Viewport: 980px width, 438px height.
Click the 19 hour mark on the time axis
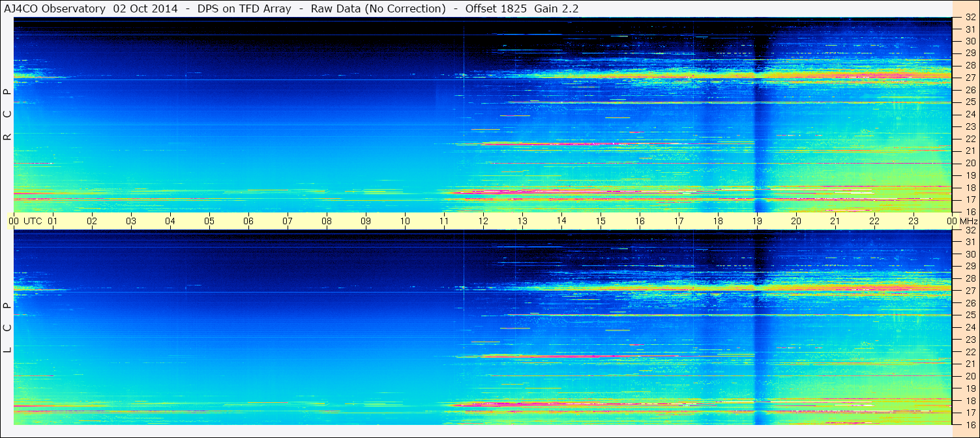click(x=757, y=221)
